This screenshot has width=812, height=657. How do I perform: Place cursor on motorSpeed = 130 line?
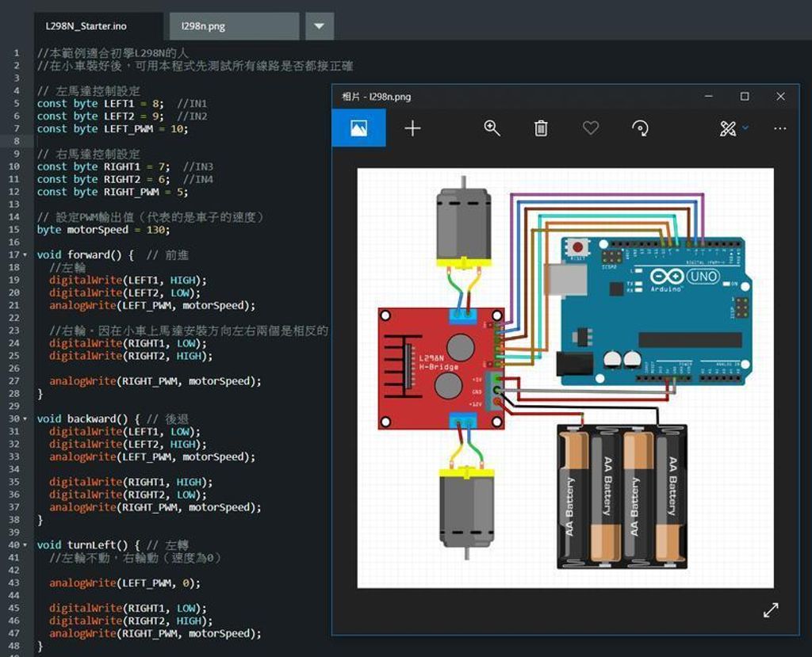tap(103, 230)
